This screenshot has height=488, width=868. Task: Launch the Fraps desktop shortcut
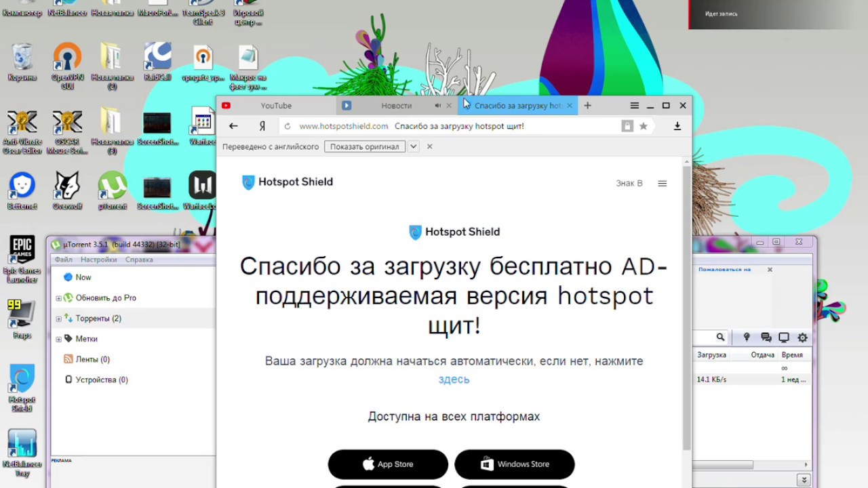[22, 319]
